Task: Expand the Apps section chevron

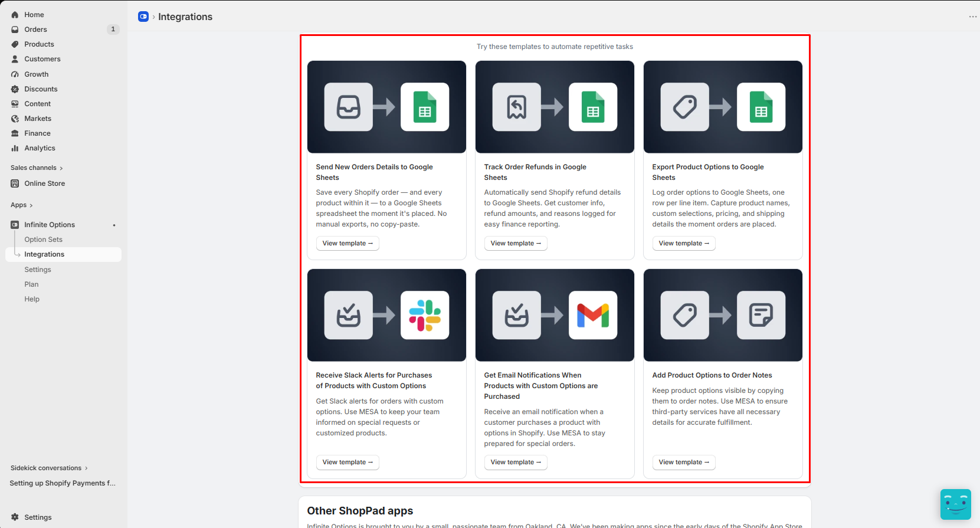Action: (x=31, y=205)
